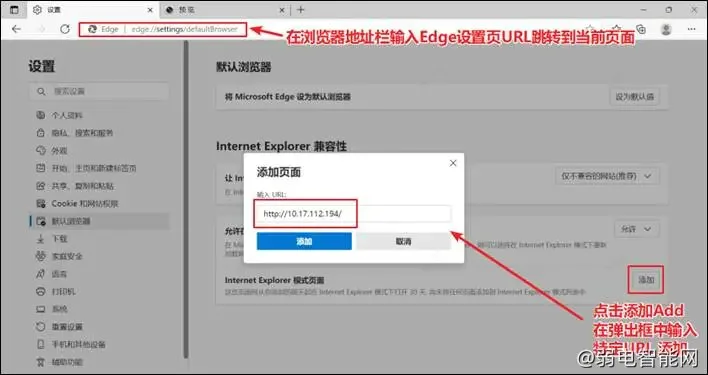Click the 设为默认值 button

(x=634, y=97)
